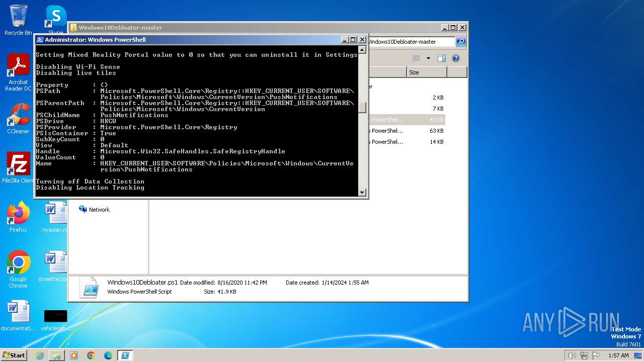Launch the CCleaner desktop shortcut

(x=18, y=119)
